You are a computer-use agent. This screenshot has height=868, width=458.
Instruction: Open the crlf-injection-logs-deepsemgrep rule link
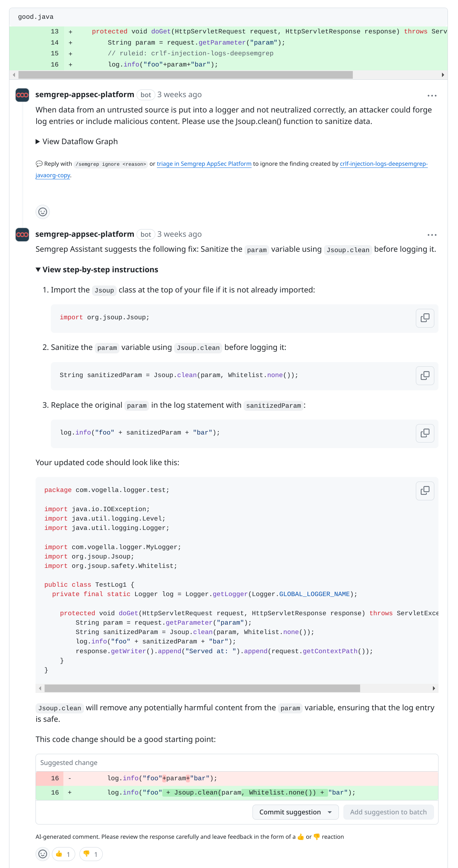point(383,164)
